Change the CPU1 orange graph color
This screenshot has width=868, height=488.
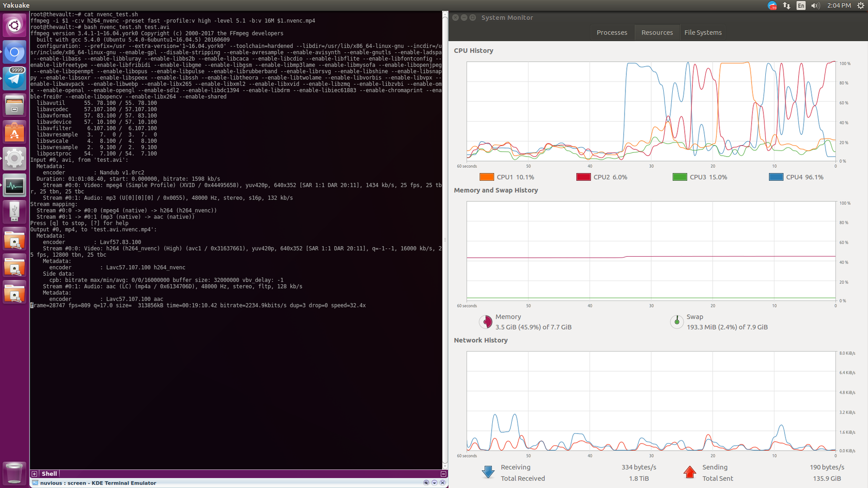[487, 177]
